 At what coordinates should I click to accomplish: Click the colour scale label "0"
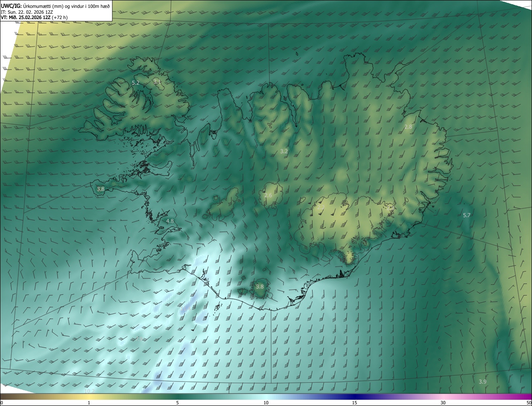pos(2,403)
